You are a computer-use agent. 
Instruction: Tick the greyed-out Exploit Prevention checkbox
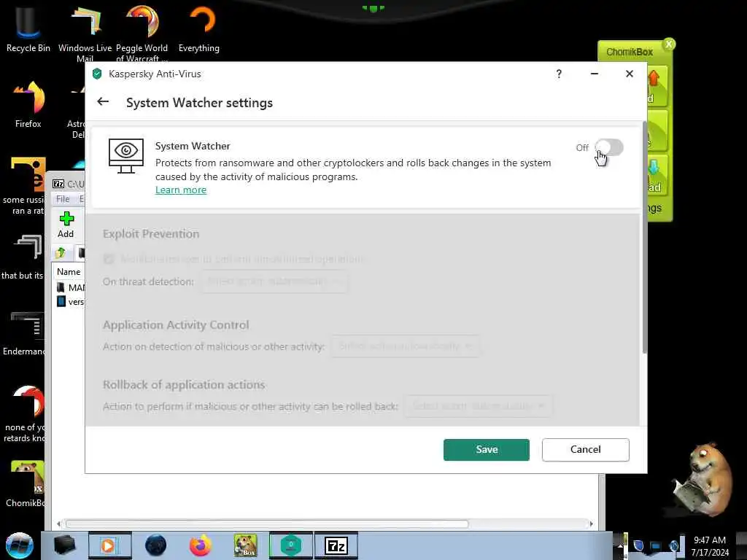click(x=109, y=259)
